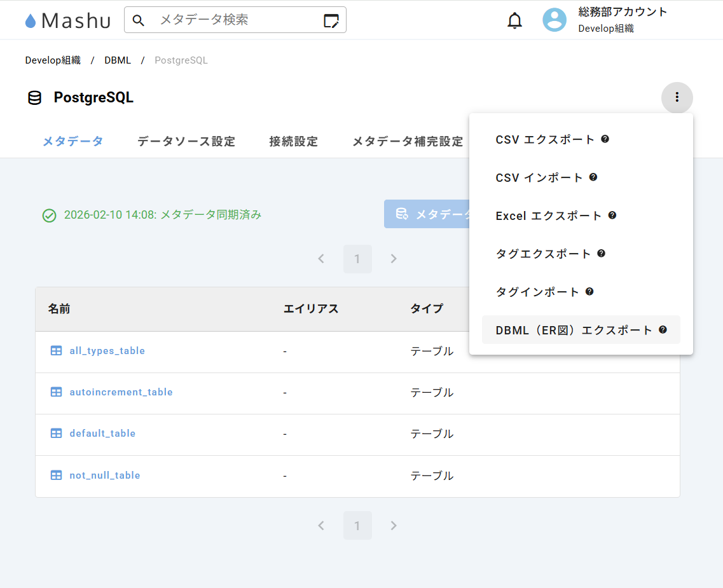Open the not_null_table link

[x=104, y=475]
